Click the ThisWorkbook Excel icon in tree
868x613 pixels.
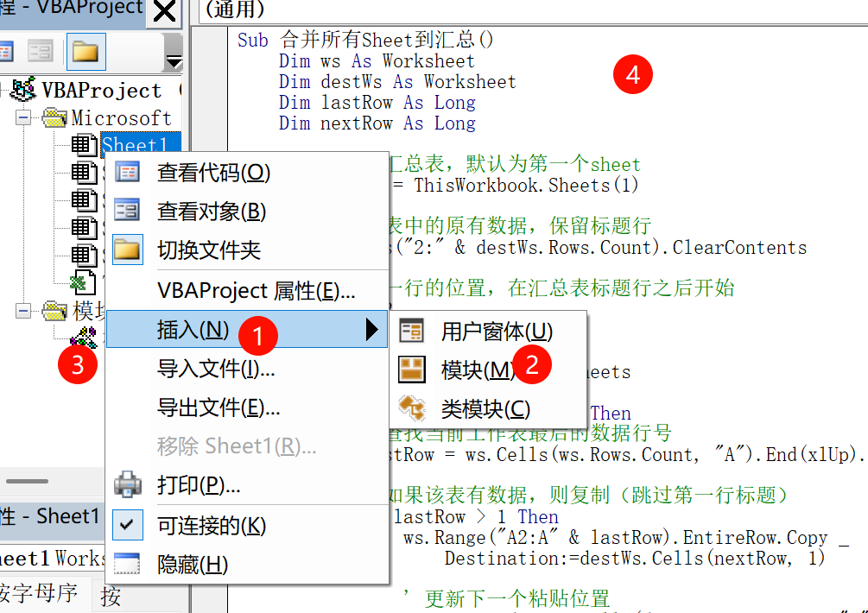coord(83,282)
